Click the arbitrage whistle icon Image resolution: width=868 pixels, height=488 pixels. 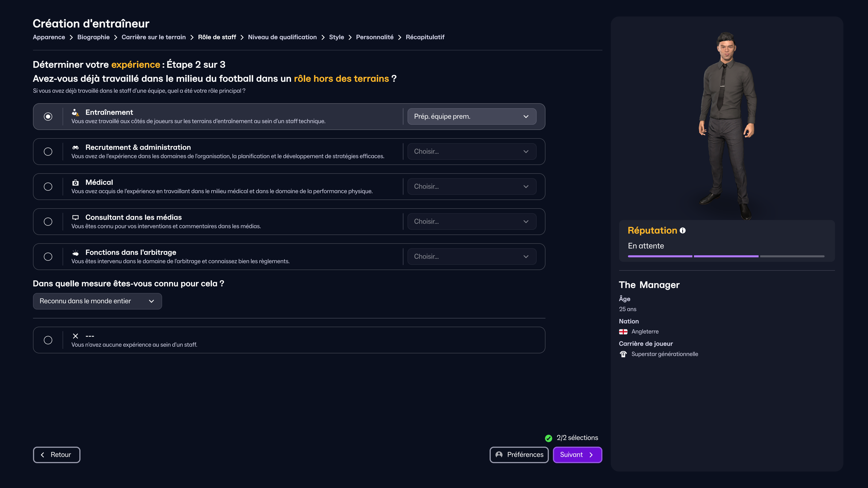75,253
